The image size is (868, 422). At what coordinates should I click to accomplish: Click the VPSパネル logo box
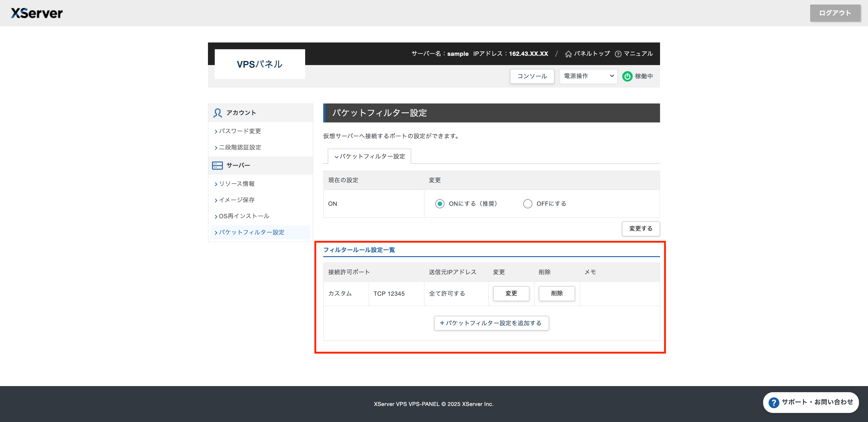259,64
